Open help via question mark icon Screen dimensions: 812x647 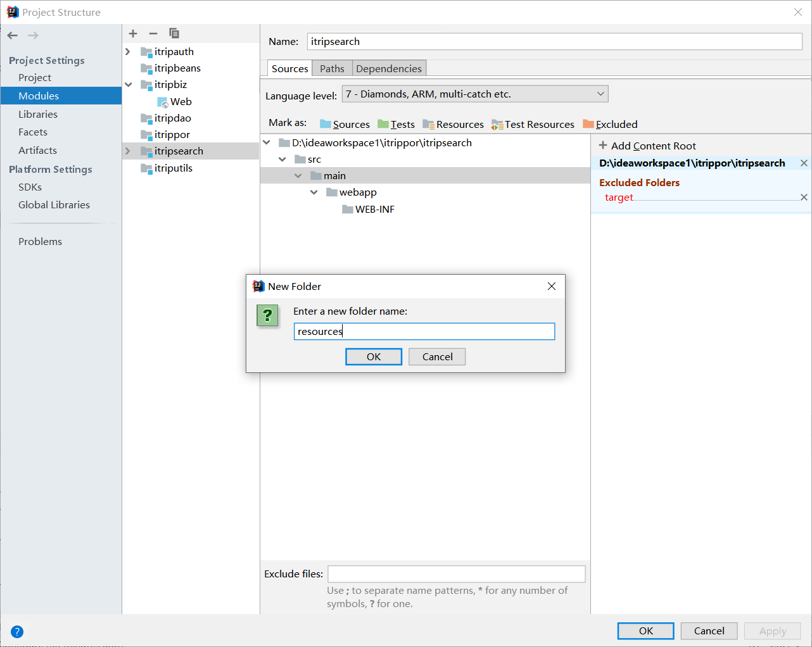(17, 631)
